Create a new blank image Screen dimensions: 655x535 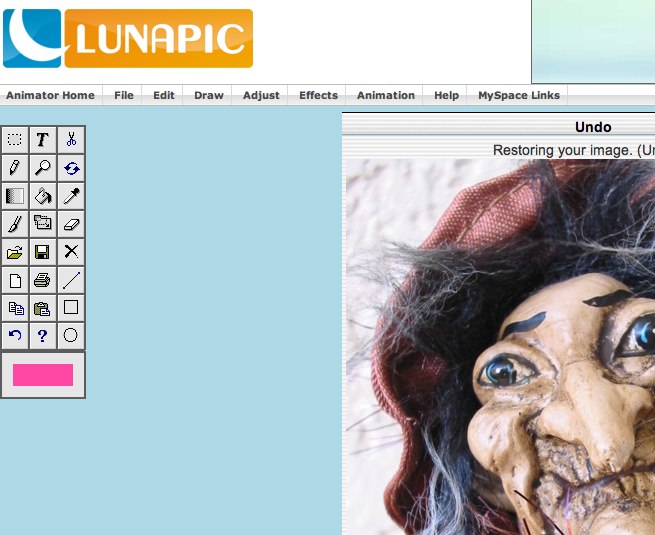click(15, 280)
